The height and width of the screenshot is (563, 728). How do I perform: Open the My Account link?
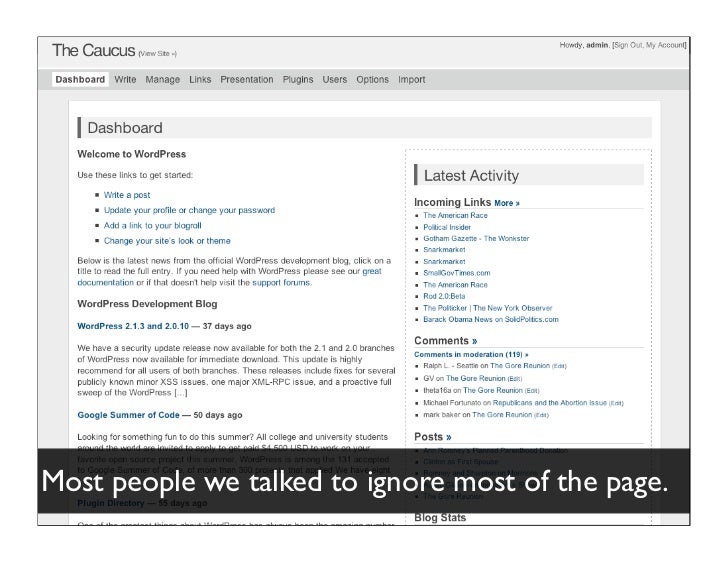pos(665,45)
